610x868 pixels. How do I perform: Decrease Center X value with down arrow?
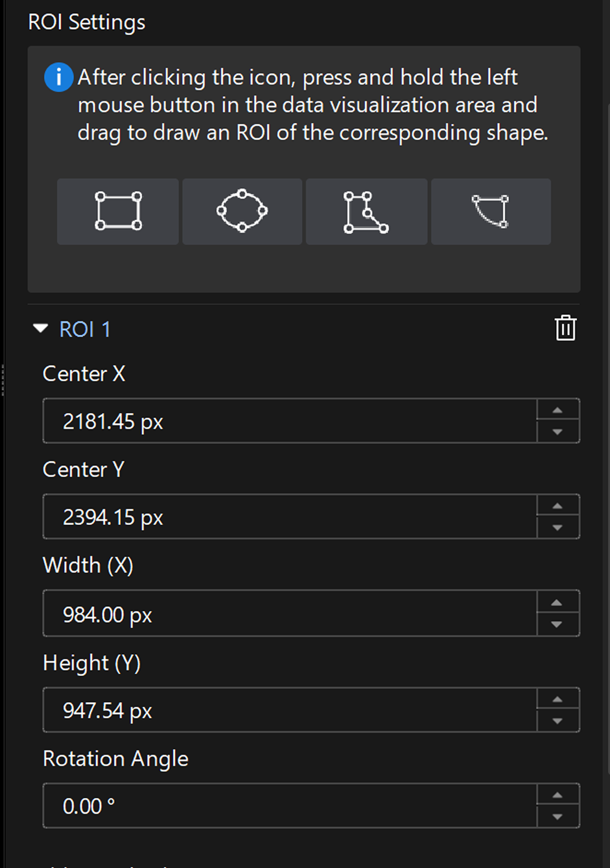pyautogui.click(x=558, y=432)
